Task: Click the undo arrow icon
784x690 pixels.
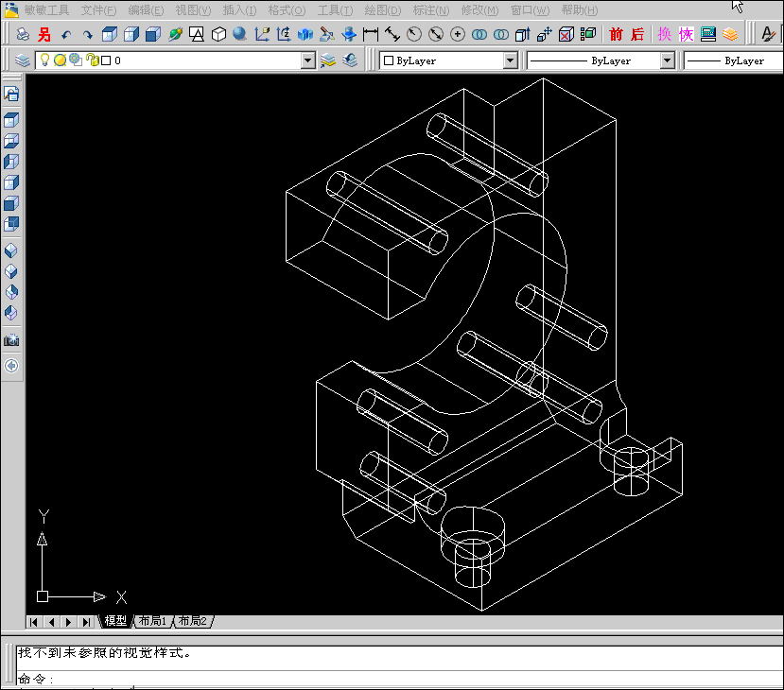Action: tap(66, 34)
